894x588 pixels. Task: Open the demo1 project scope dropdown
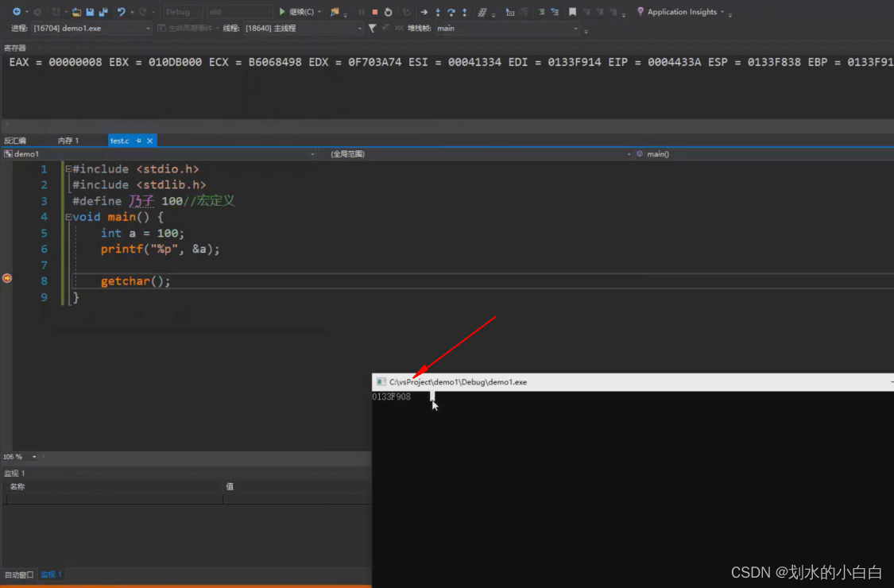[160, 154]
